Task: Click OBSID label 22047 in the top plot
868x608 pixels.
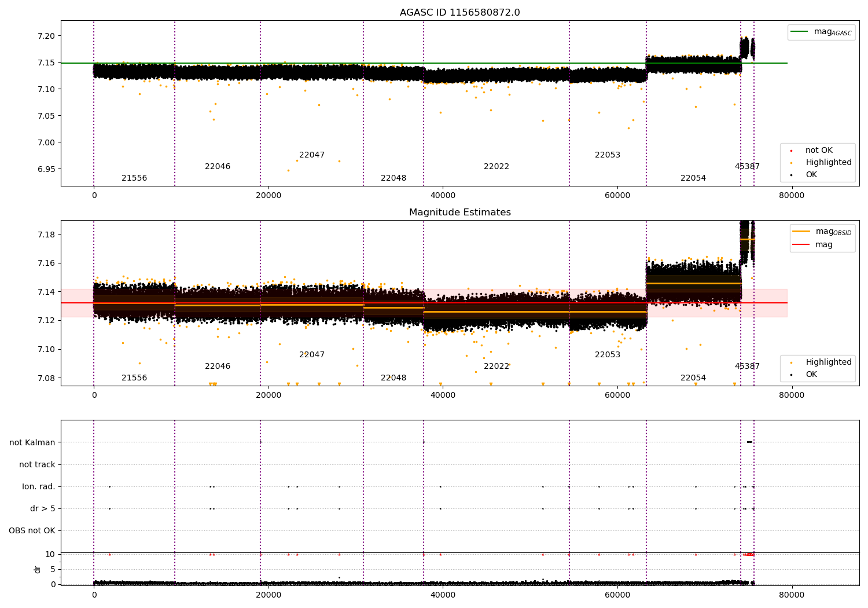Action: pos(312,155)
